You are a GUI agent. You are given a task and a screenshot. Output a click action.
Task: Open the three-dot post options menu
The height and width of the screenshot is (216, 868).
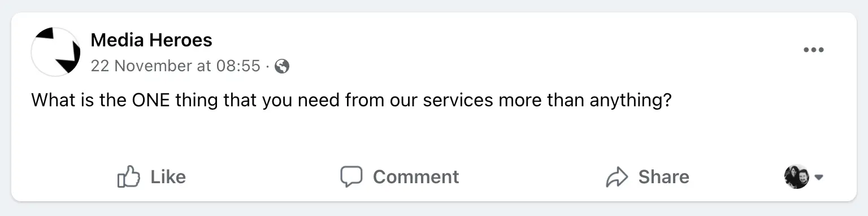pos(814,50)
